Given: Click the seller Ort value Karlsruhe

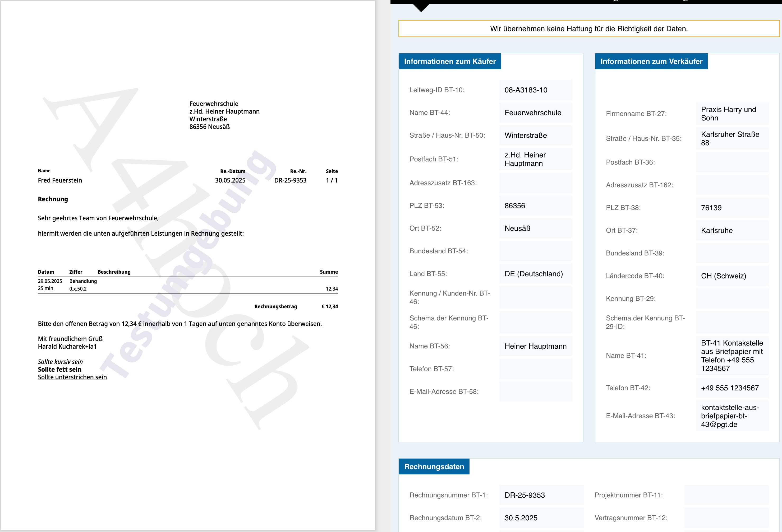Looking at the screenshot, I should [732, 230].
